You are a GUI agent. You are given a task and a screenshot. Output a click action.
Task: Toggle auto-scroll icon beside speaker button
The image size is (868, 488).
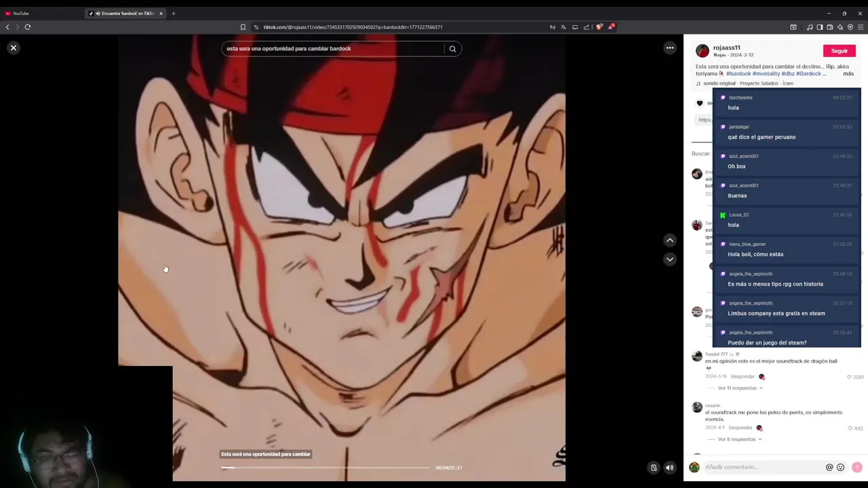[654, 468]
